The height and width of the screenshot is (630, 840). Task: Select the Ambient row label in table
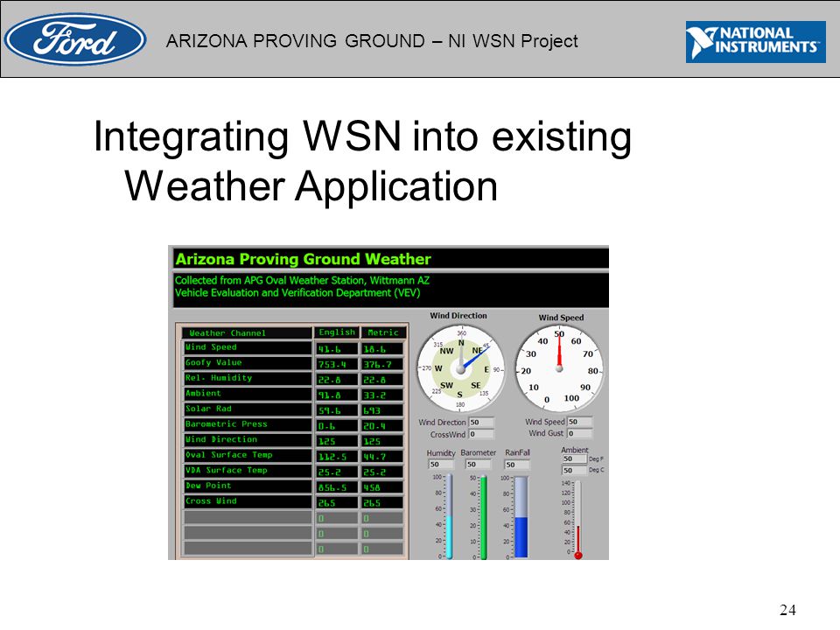click(248, 394)
